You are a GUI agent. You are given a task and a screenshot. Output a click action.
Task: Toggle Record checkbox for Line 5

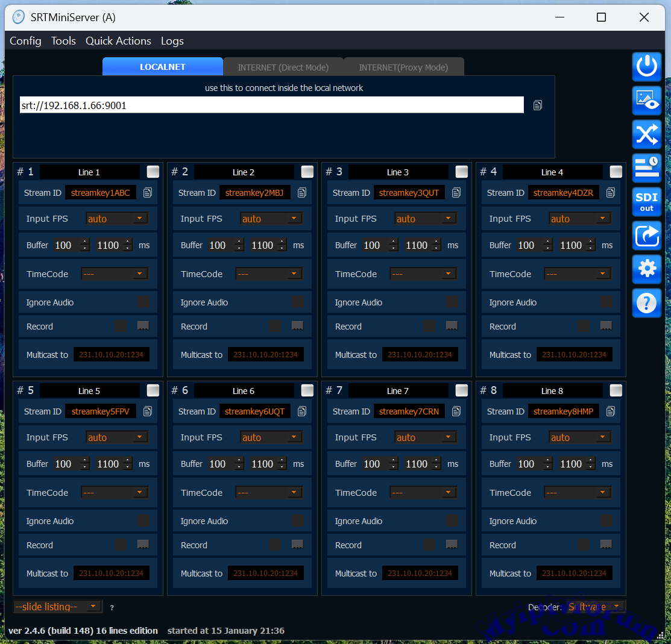[121, 545]
